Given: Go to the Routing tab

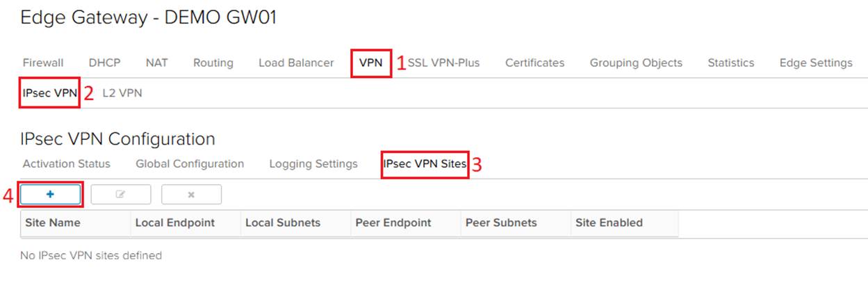Looking at the screenshot, I should coord(213,63).
